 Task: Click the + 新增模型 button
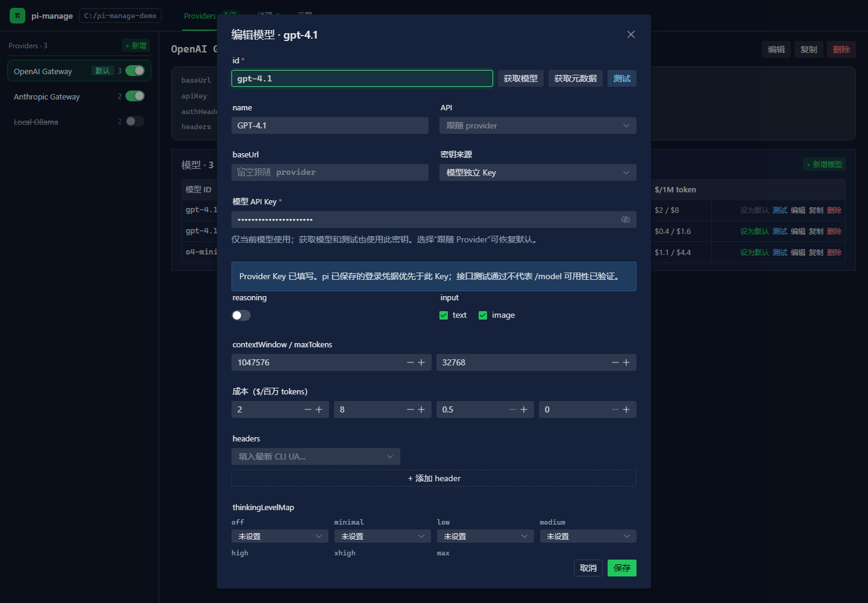(x=825, y=165)
